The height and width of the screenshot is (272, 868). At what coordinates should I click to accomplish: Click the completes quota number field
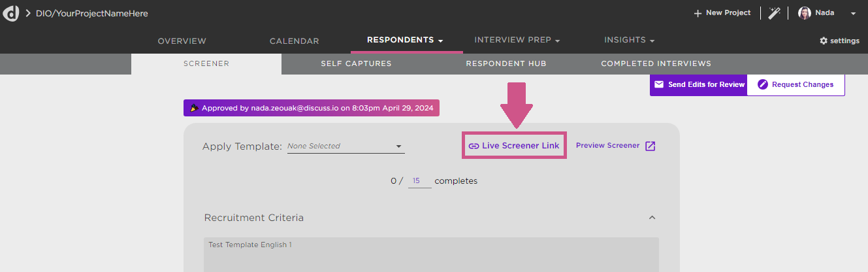pos(419,181)
